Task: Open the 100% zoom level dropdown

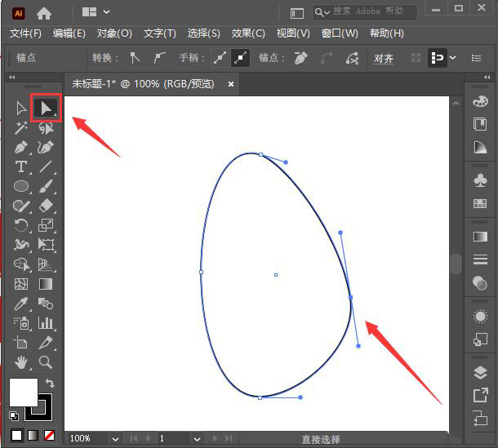Action: [x=115, y=439]
